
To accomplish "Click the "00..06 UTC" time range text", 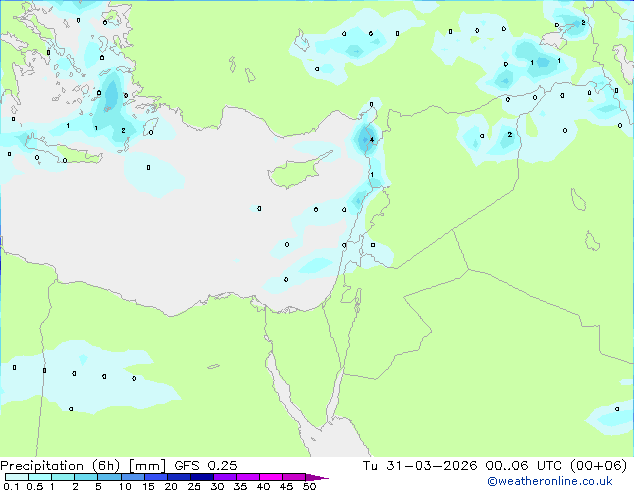I will click(x=524, y=466).
